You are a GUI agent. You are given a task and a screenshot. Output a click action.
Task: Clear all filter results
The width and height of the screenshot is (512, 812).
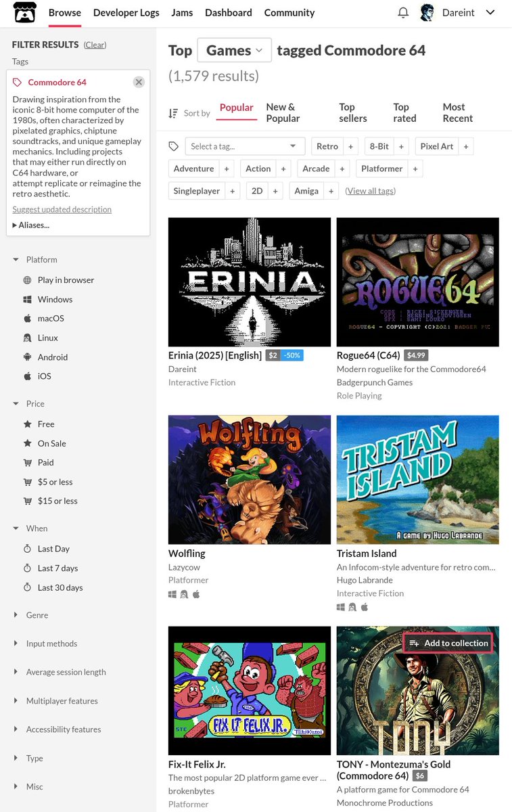pyautogui.click(x=95, y=45)
